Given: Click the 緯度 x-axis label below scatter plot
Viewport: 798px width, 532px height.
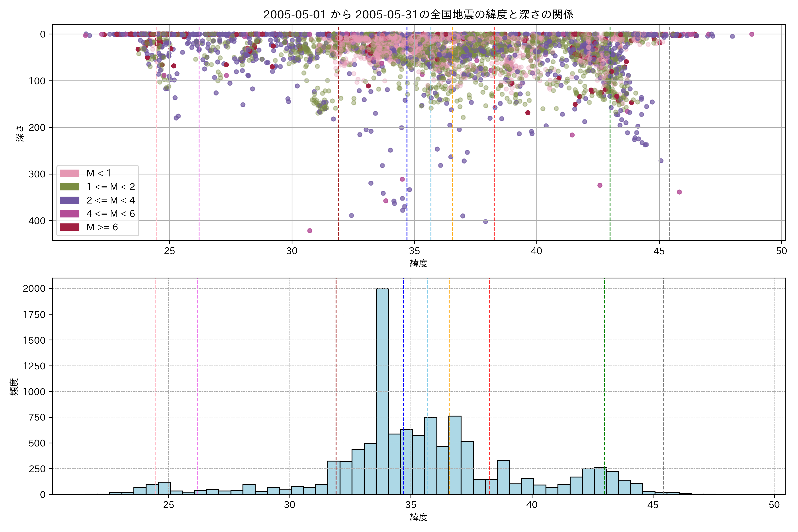Looking at the screenshot, I should (418, 263).
